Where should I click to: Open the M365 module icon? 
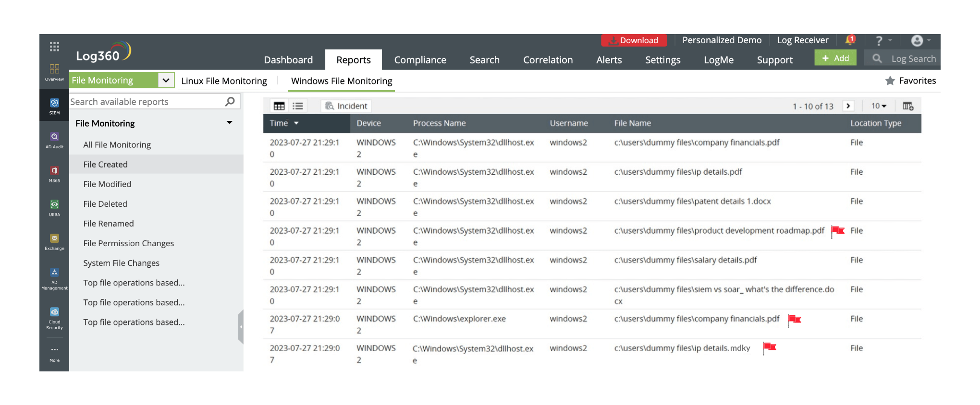coord(54,174)
